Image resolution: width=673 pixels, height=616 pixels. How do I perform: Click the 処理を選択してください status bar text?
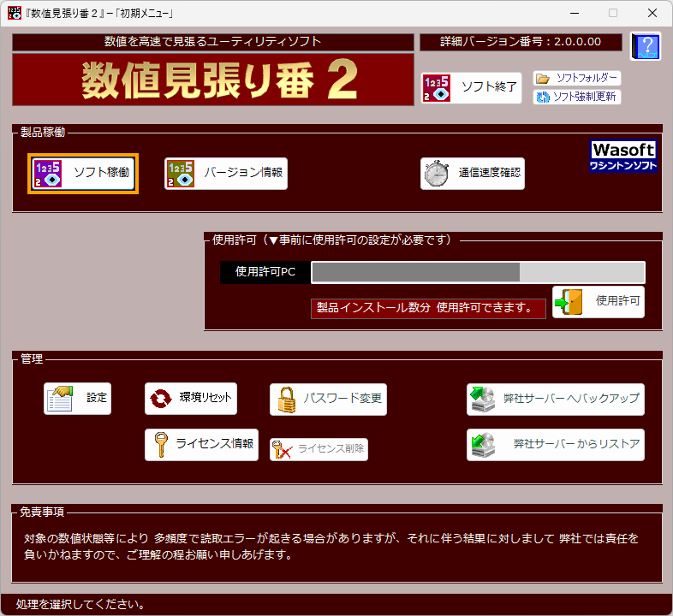coord(80,604)
